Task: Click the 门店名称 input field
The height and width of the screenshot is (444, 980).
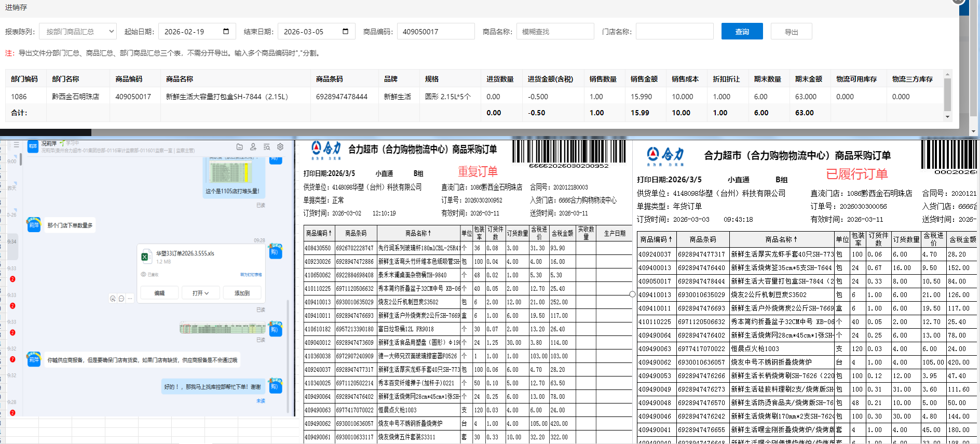Action: click(x=674, y=32)
